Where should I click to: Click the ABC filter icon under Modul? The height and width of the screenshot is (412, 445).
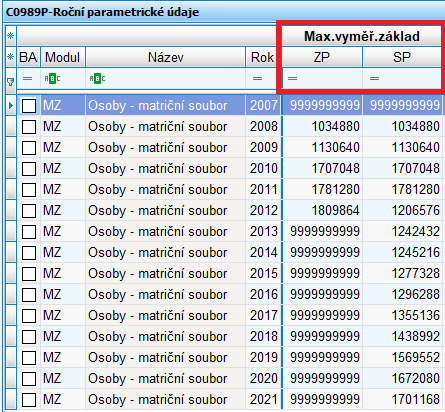pyautogui.click(x=52, y=79)
